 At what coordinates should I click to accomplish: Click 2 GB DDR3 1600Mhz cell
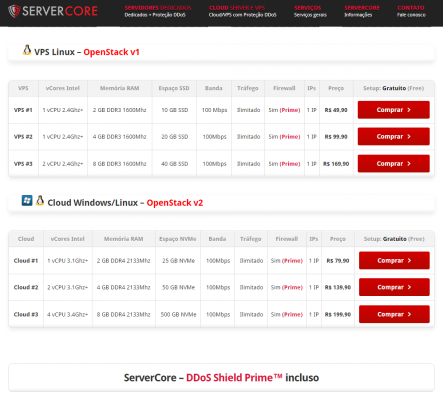(x=119, y=110)
